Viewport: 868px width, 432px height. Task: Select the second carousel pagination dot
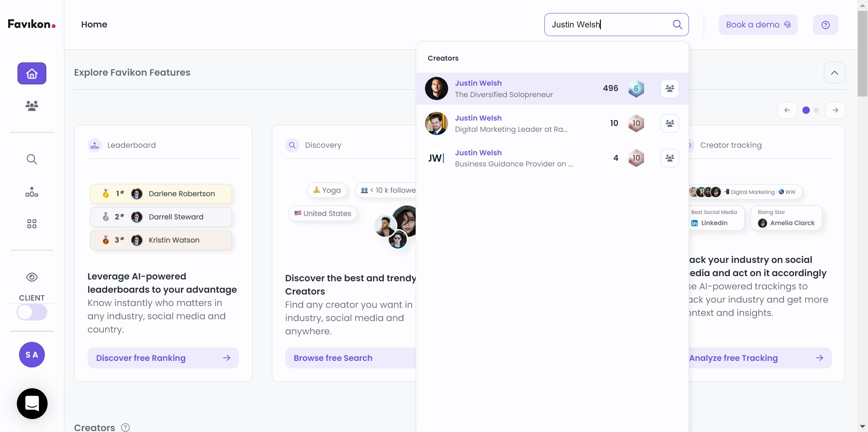[816, 110]
